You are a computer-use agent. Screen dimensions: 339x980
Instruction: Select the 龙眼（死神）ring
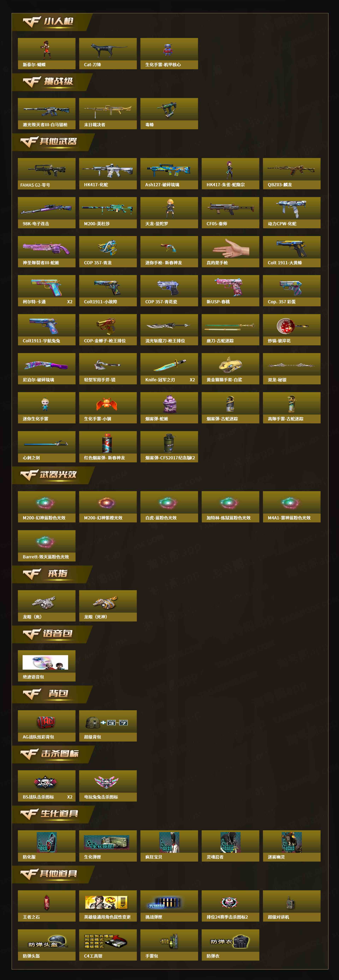(x=108, y=606)
